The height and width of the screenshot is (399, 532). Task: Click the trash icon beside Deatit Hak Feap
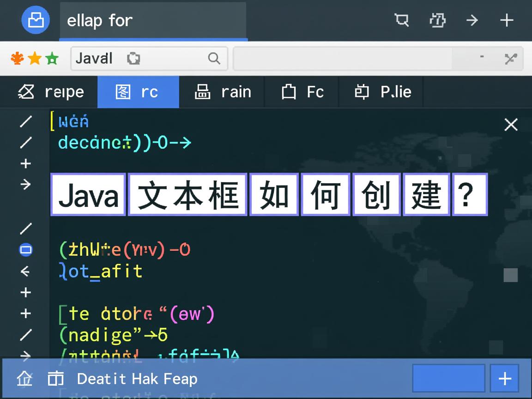point(55,379)
